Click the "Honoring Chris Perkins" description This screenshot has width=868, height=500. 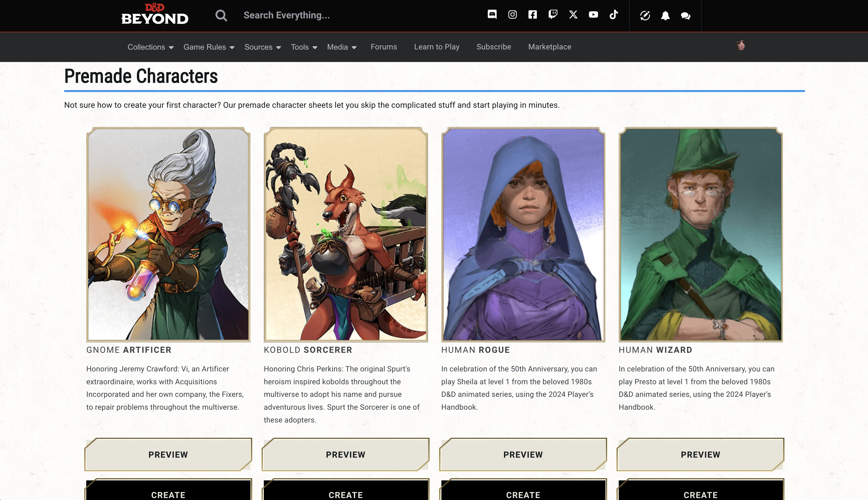click(342, 394)
